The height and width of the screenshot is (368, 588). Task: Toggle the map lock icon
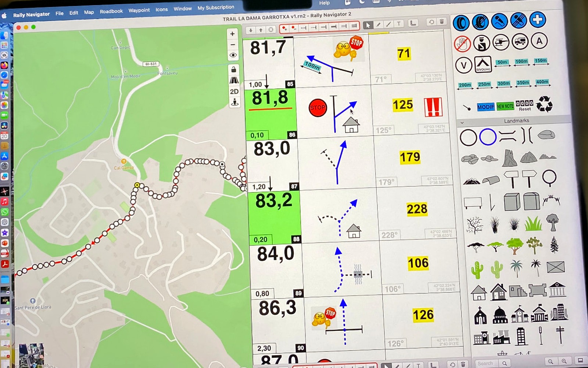(x=233, y=69)
